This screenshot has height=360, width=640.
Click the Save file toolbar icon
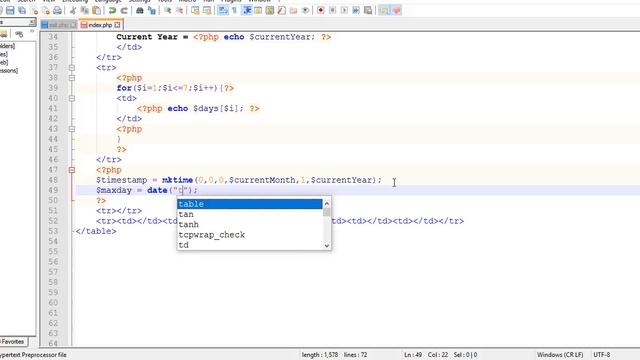point(10,10)
